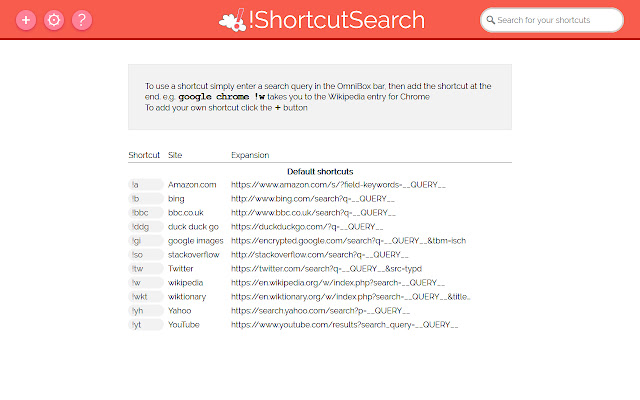The width and height of the screenshot is (640, 400).
Task: Click the search.yahoo.com expansion URL
Action: point(321,311)
